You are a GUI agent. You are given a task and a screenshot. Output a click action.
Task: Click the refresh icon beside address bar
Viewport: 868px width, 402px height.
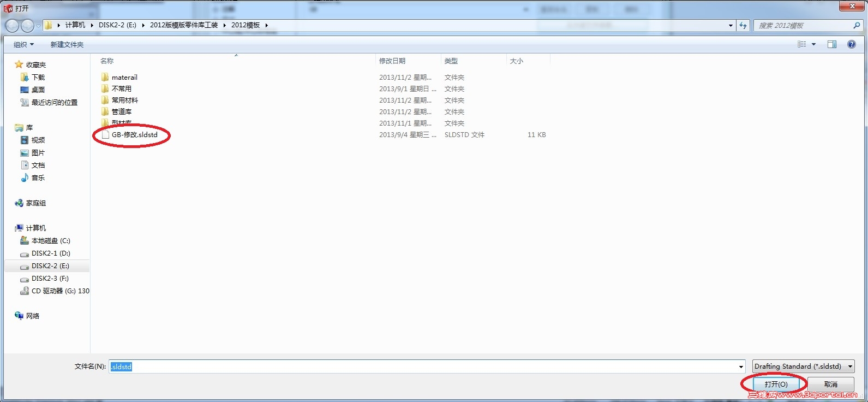pyautogui.click(x=743, y=25)
